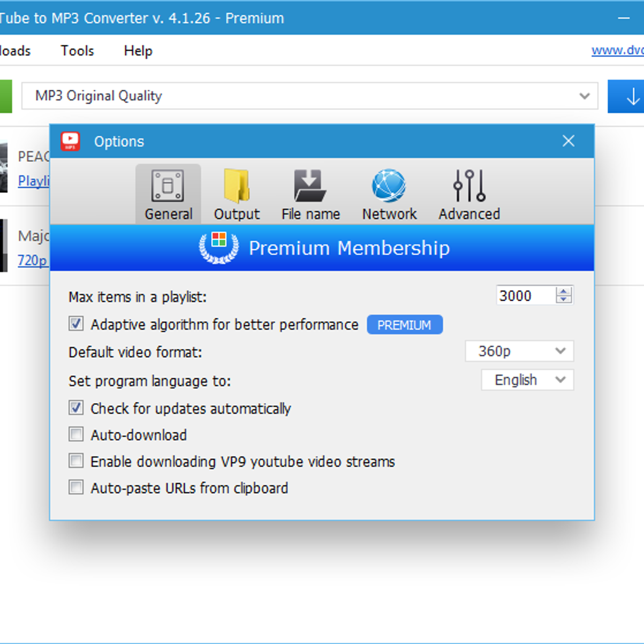
Task: Click the 720p link in second item
Action: pos(33,260)
